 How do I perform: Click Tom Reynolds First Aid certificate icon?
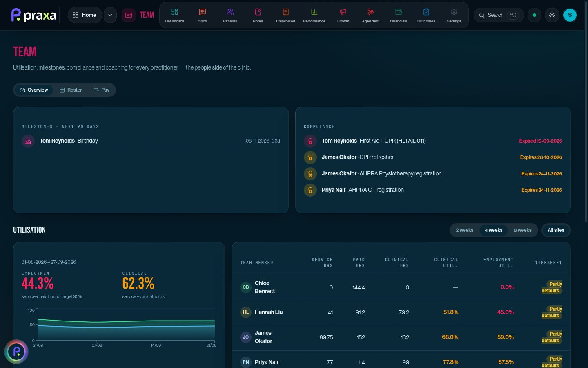tap(310, 141)
